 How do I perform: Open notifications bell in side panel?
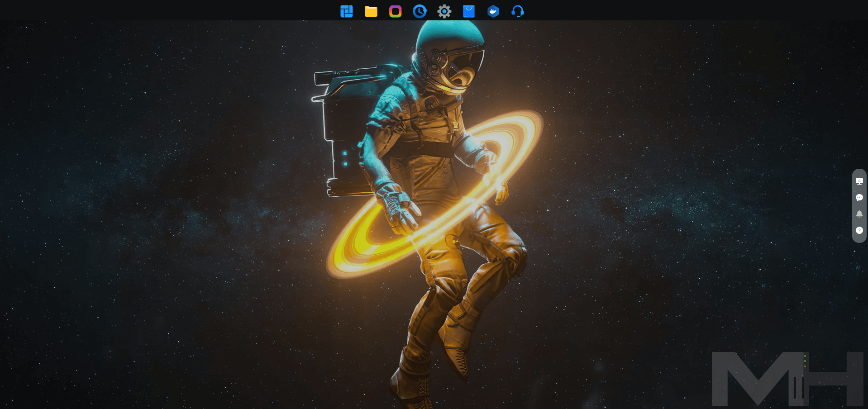click(859, 214)
